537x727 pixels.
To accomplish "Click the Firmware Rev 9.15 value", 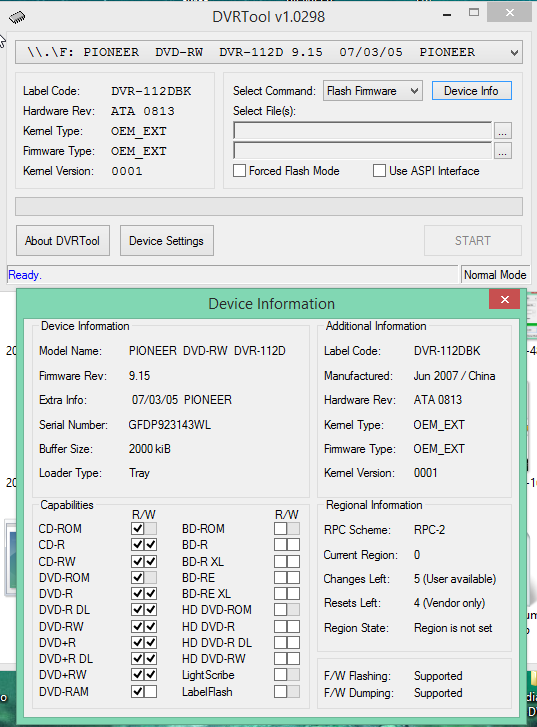I will 140,376.
